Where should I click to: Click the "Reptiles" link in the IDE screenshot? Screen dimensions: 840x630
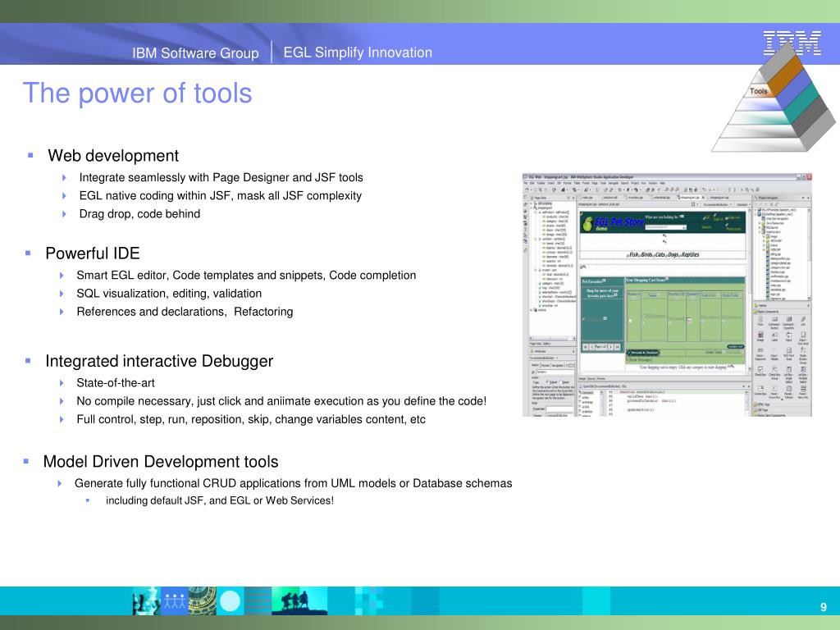(690, 255)
